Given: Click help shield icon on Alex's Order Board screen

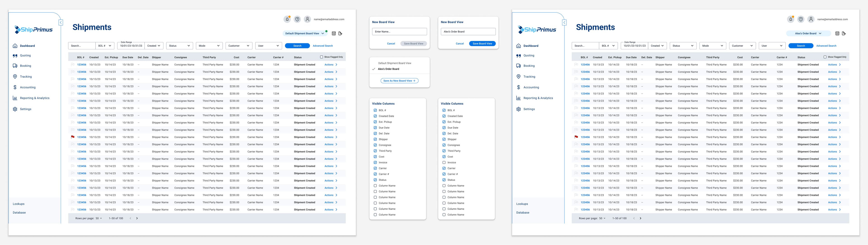Looking at the screenshot, I should click(801, 19).
